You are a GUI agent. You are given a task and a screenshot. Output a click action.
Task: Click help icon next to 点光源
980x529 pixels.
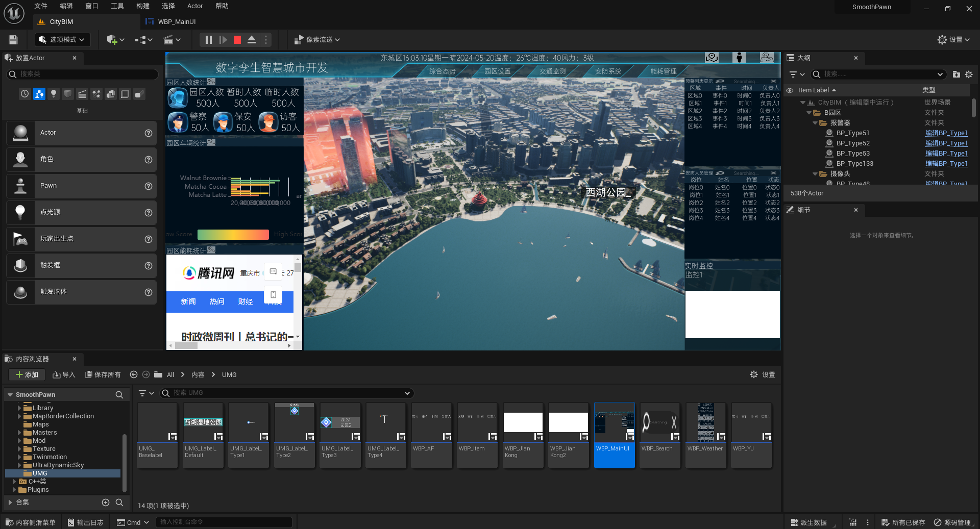click(x=149, y=213)
